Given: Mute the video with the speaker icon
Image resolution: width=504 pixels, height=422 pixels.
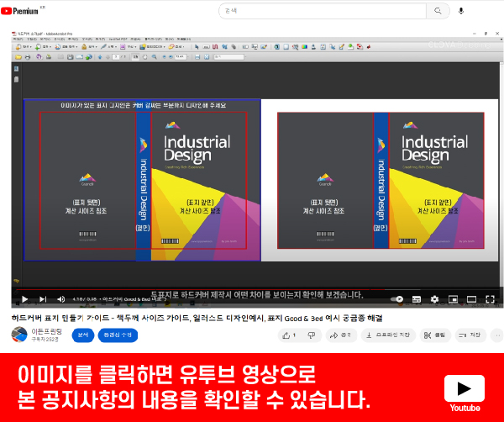Looking at the screenshot, I should click(60, 299).
